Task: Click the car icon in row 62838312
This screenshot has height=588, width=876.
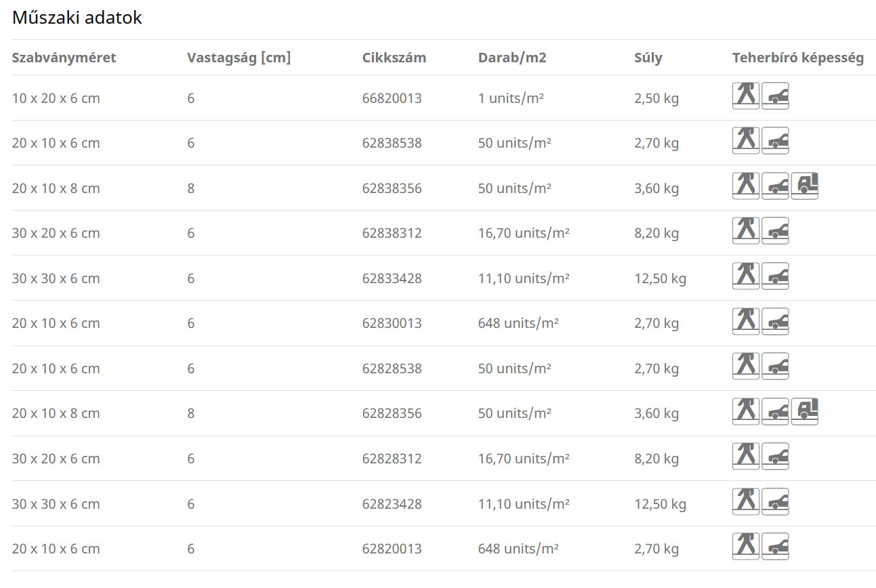Action: coord(775,231)
